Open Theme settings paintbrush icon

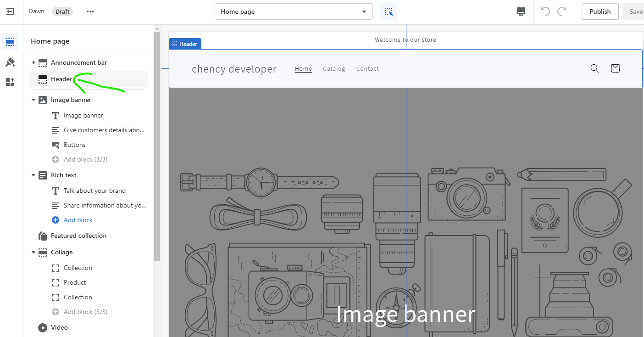click(x=10, y=62)
